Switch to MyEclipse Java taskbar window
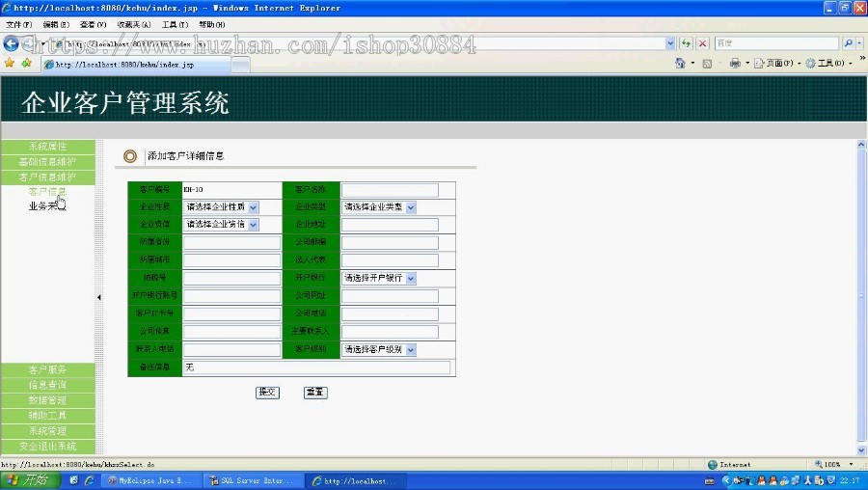 pos(150,480)
